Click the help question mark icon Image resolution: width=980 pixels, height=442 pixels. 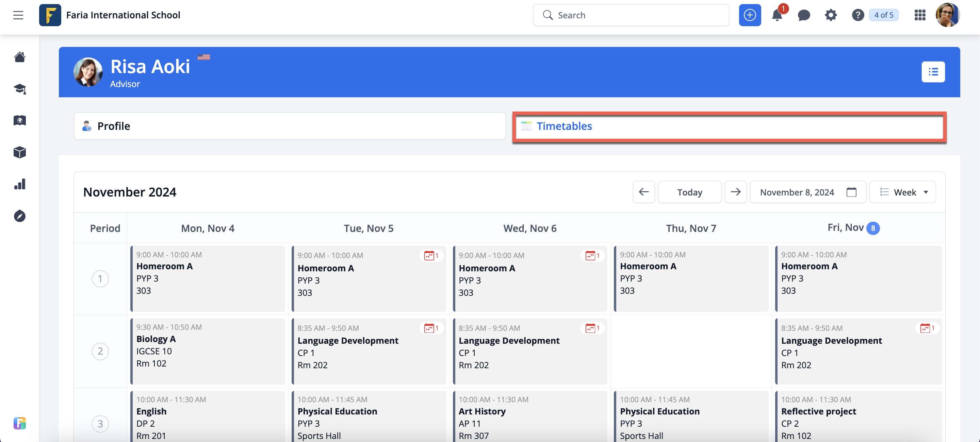(857, 15)
